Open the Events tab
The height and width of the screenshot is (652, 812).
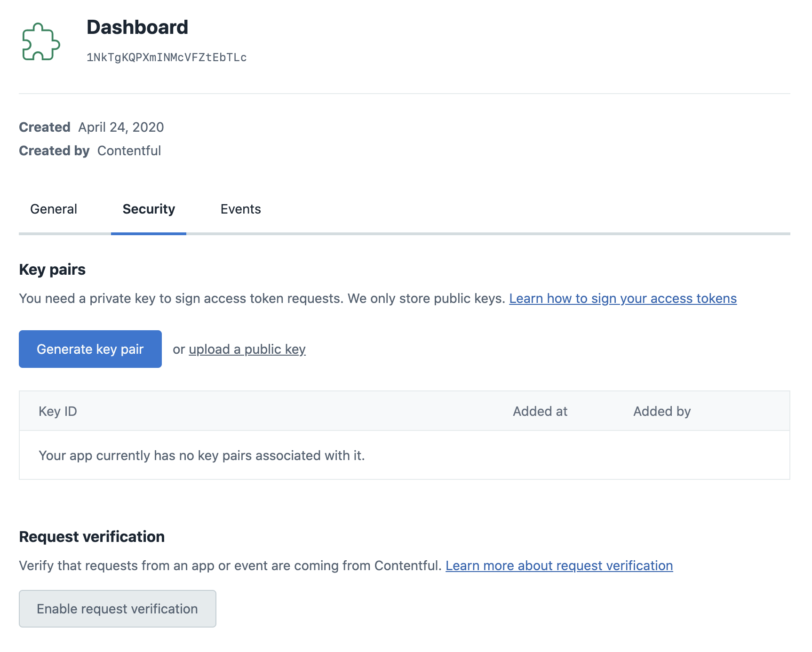[x=241, y=209]
